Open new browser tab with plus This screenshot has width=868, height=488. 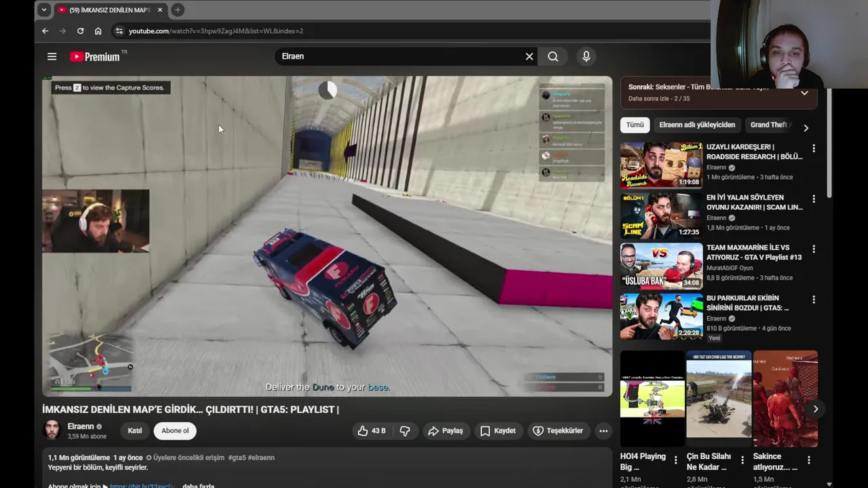pyautogui.click(x=177, y=10)
